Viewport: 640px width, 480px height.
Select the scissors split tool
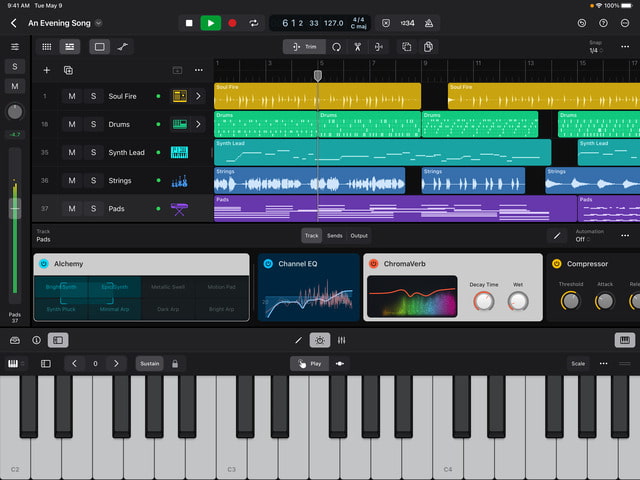357,46
